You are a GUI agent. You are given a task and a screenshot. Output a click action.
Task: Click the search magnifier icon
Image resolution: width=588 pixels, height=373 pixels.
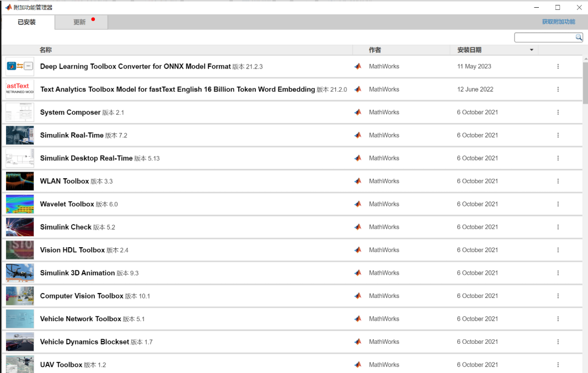(578, 37)
